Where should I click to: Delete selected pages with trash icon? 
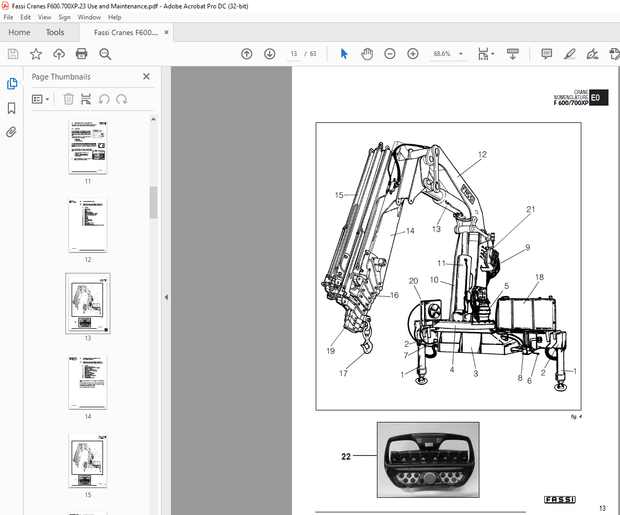click(x=68, y=99)
